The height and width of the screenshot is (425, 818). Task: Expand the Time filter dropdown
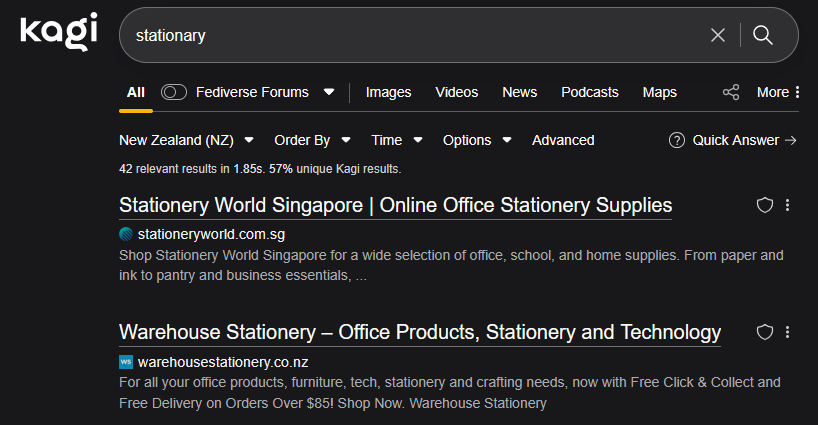[396, 140]
